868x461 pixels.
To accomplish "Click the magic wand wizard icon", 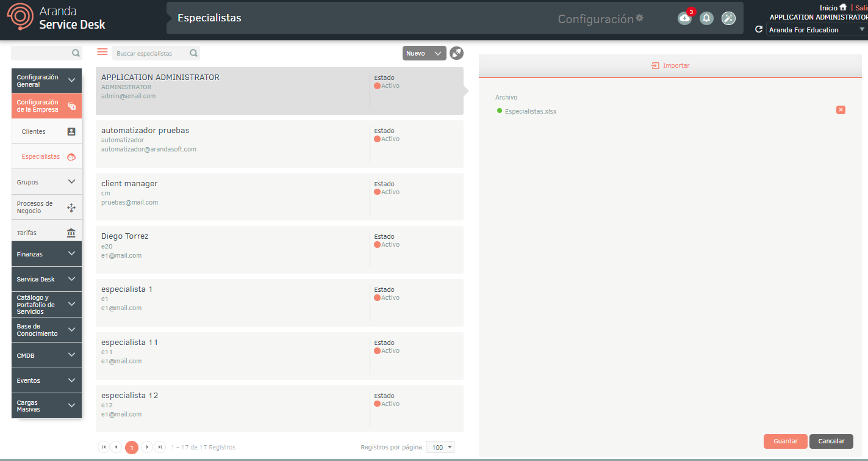I will tap(728, 18).
